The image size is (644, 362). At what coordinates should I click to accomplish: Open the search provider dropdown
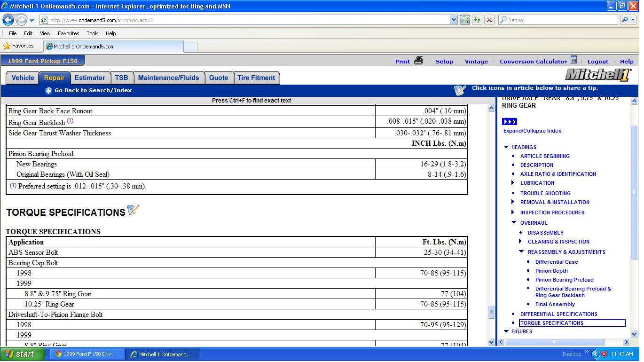click(x=633, y=20)
